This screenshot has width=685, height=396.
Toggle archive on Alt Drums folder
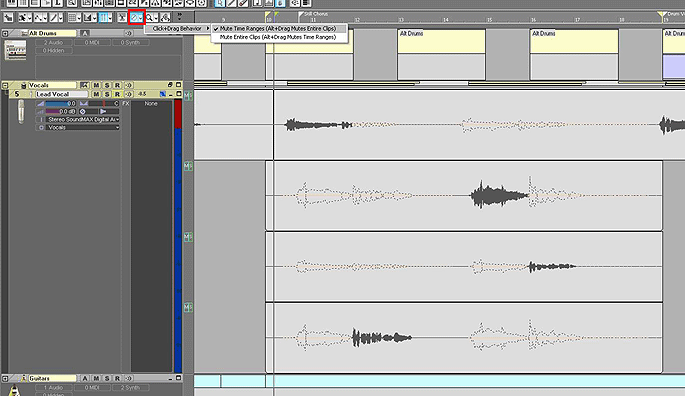pos(85,33)
